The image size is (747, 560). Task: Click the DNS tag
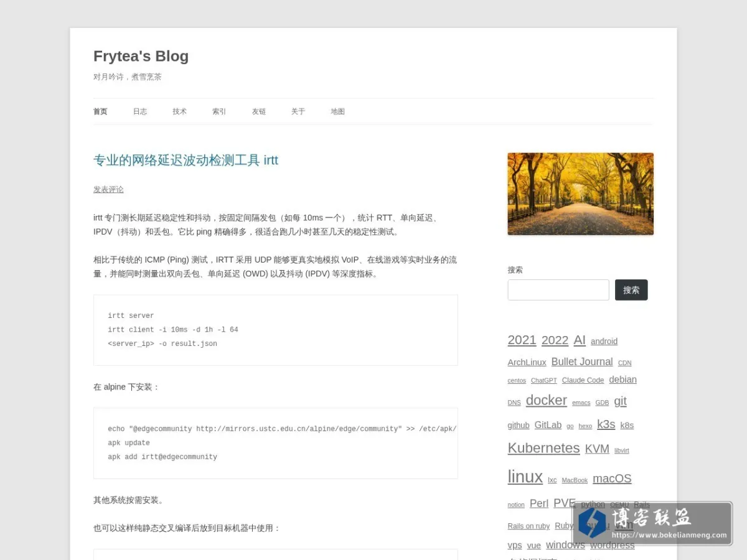514,403
